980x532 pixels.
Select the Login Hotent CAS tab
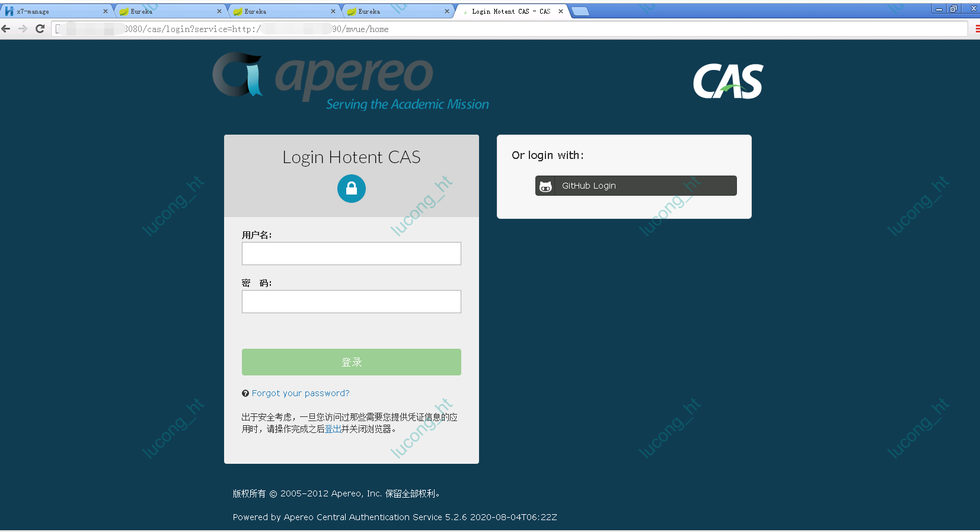(511, 11)
